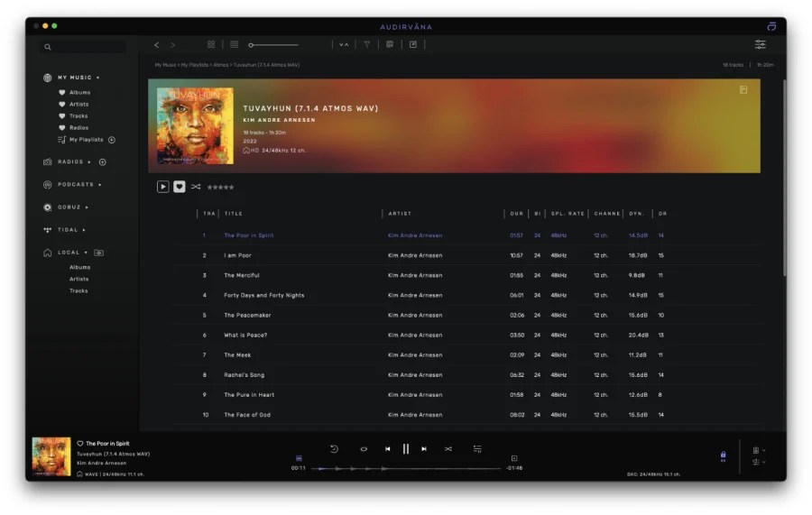Open the play queue icon in player bar

click(x=477, y=448)
